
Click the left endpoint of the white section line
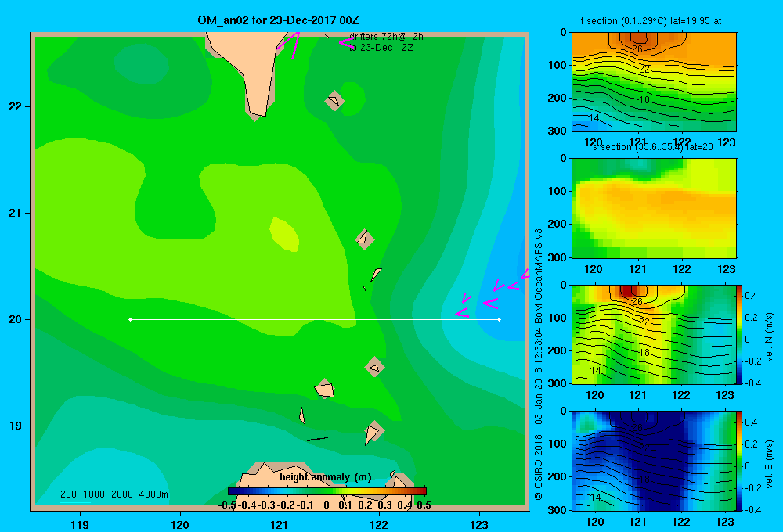[x=130, y=319]
